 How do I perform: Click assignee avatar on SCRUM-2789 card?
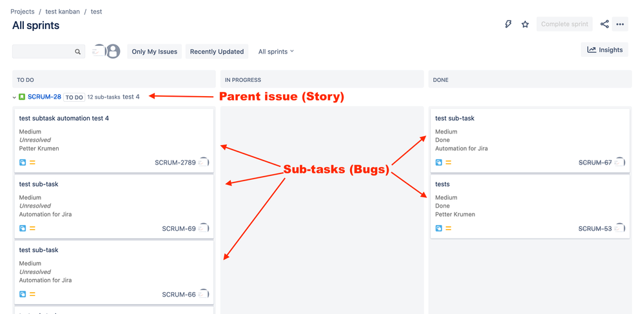coord(204,162)
